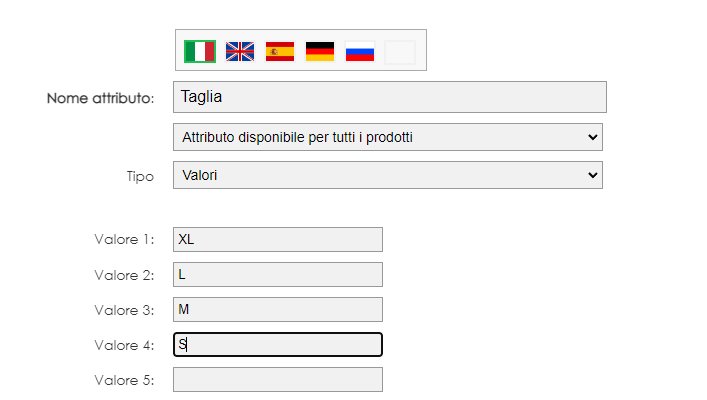This screenshot has height=400, width=707.
Task: Click the 'Valore 3:' label
Action: coord(124,310)
